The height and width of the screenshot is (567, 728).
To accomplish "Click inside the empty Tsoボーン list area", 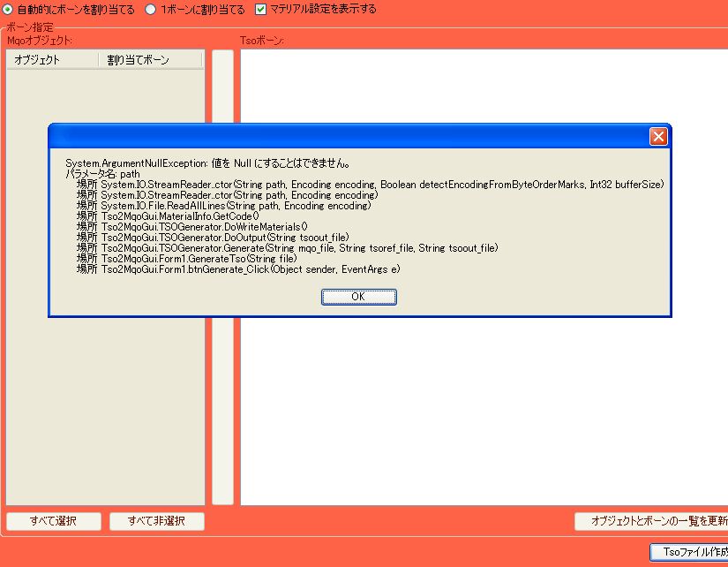I will (484, 397).
